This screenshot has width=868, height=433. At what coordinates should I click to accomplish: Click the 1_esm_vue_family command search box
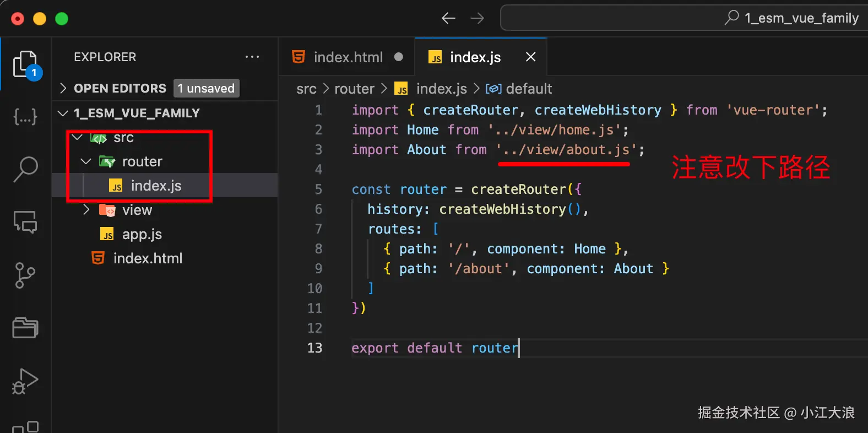coord(683,18)
